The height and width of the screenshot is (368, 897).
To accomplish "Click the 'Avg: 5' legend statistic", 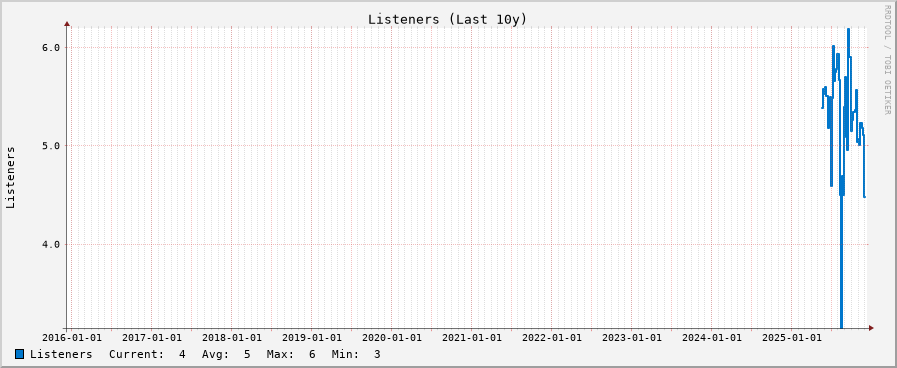I will pyautogui.click(x=226, y=354).
